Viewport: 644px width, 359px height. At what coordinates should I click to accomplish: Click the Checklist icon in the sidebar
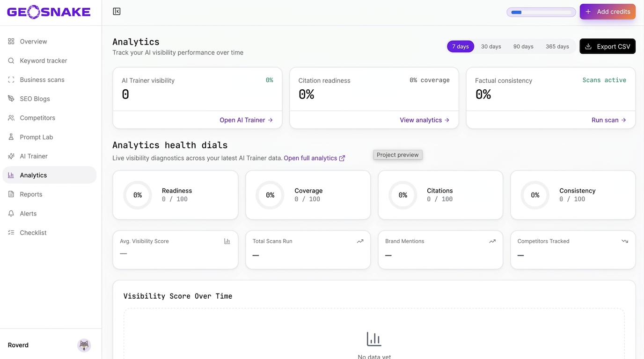click(x=11, y=232)
